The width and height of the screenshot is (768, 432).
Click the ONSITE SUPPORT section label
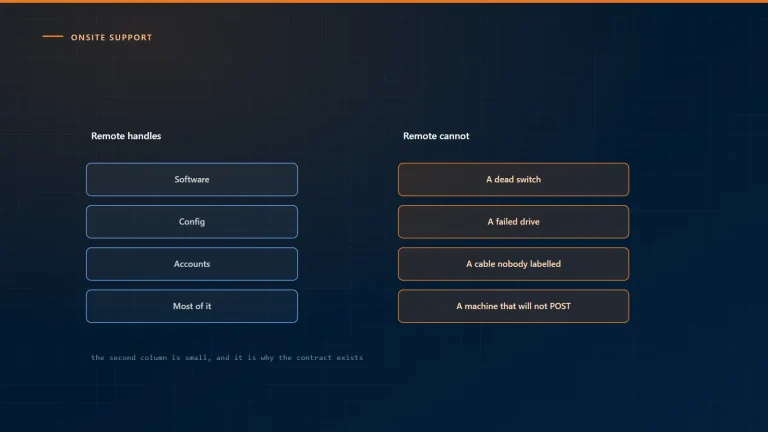pos(112,37)
